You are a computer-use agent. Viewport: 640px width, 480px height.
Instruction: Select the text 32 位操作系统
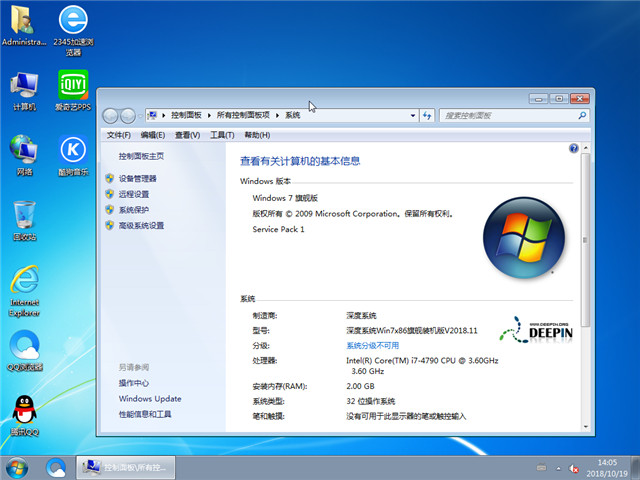(x=371, y=401)
